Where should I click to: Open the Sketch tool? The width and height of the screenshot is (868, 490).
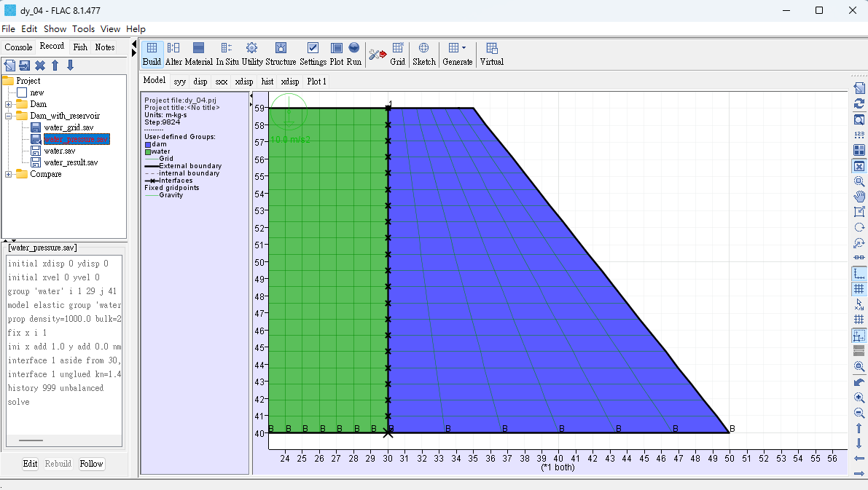(424, 54)
